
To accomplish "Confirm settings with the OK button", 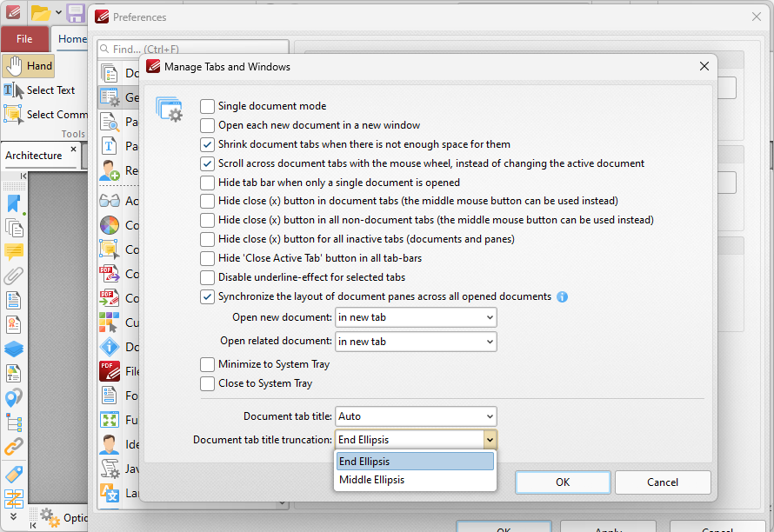I will pos(562,482).
